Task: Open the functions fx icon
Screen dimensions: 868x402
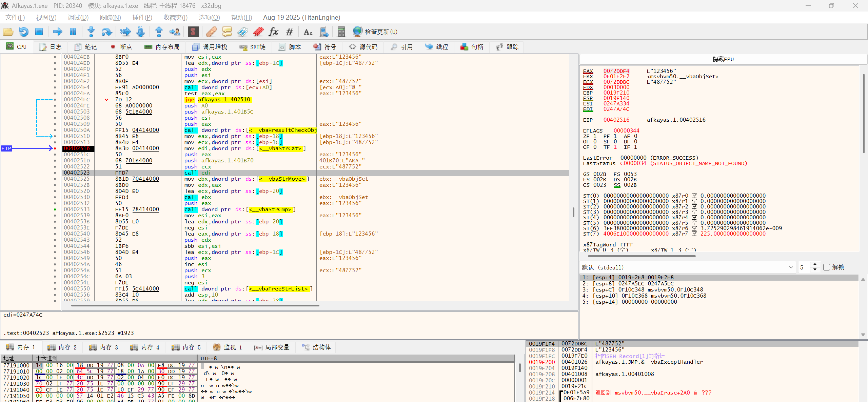Action: click(x=273, y=32)
